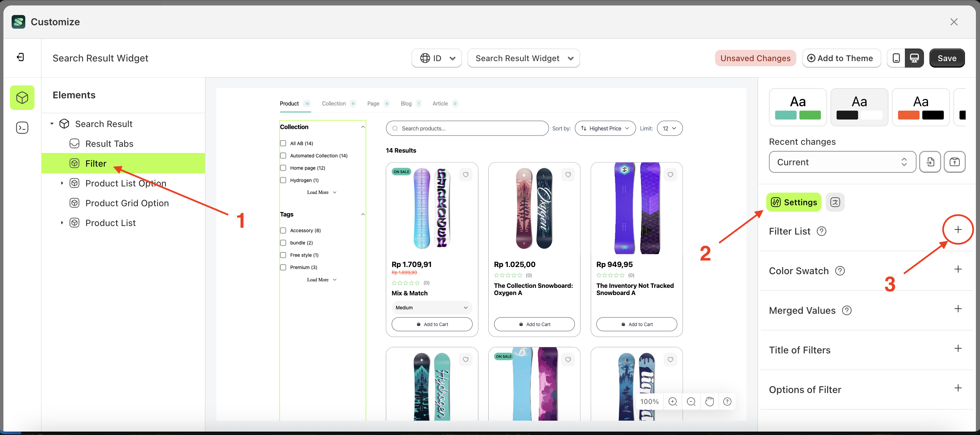
Task: Check the Premium tag checkbox
Action: (x=283, y=267)
